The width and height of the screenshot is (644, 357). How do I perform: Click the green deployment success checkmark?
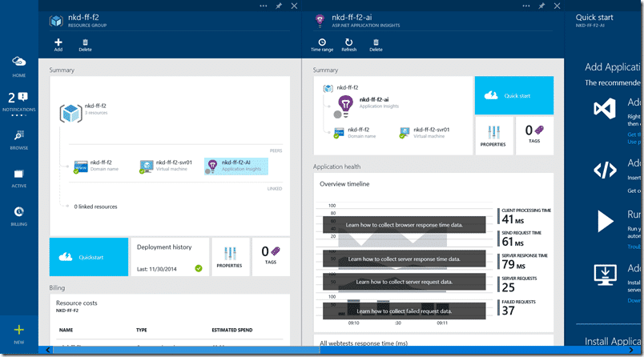[199, 268]
